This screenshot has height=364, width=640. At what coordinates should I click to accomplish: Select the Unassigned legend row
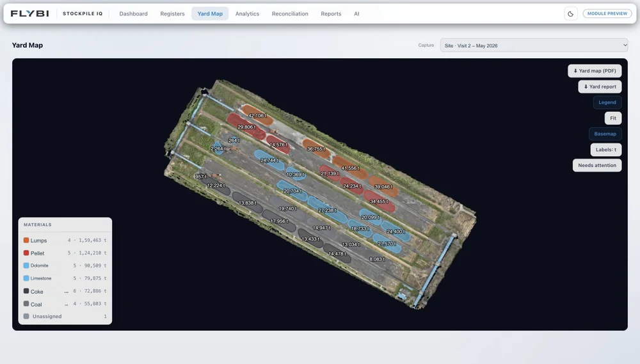[65, 316]
